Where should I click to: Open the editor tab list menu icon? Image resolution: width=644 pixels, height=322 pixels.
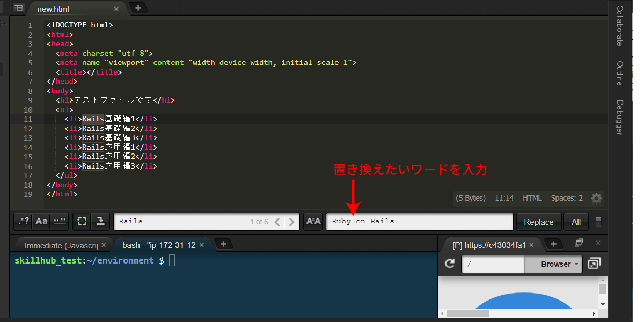(x=19, y=8)
